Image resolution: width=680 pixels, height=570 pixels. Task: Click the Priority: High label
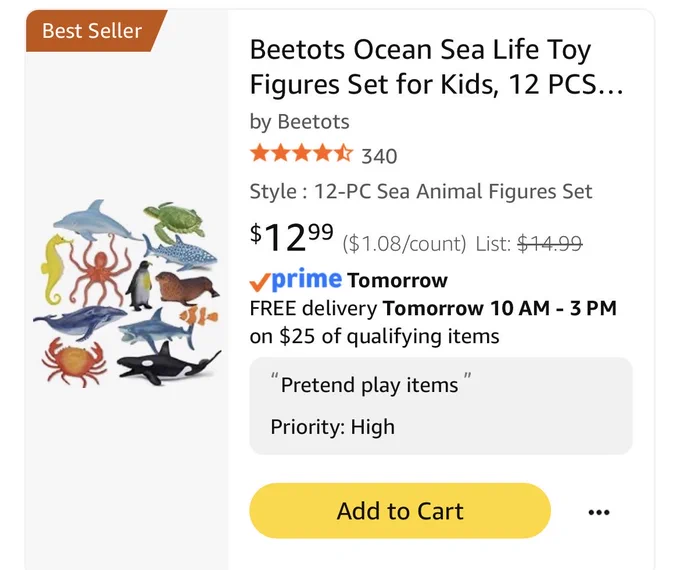332,426
